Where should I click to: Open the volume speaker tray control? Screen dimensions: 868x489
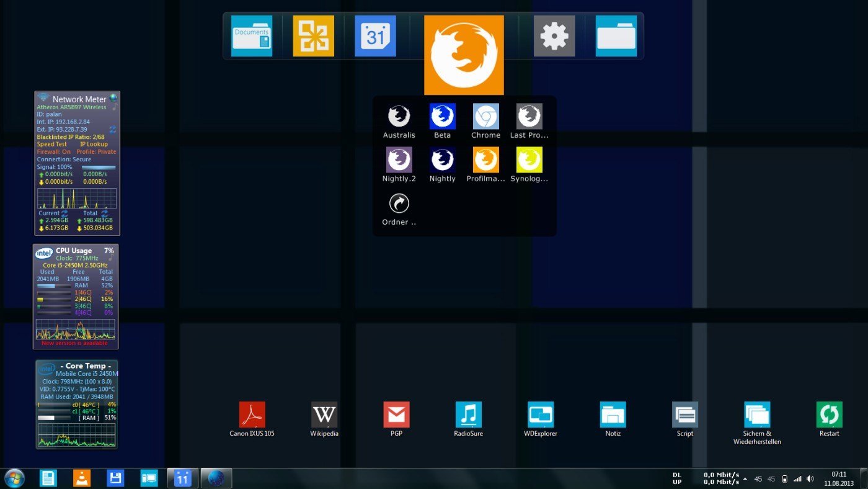pos(810,479)
